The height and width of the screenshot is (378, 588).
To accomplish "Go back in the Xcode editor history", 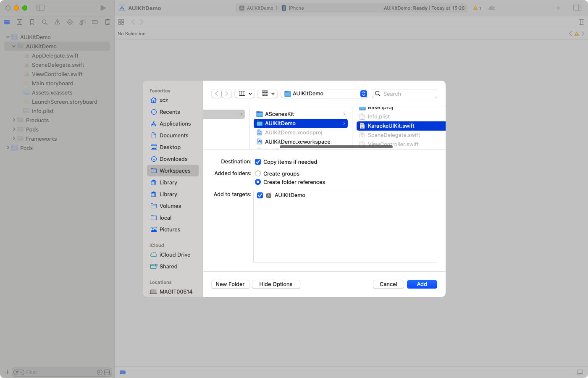I will [133, 22].
